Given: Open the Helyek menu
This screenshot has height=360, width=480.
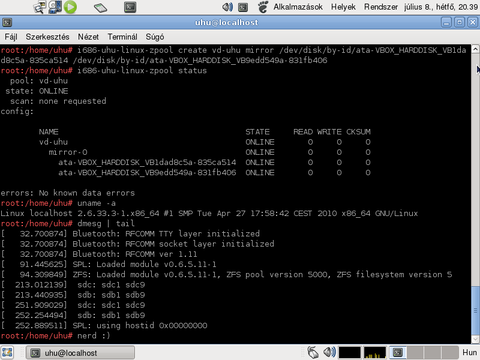Looking at the screenshot, I should click(343, 7).
